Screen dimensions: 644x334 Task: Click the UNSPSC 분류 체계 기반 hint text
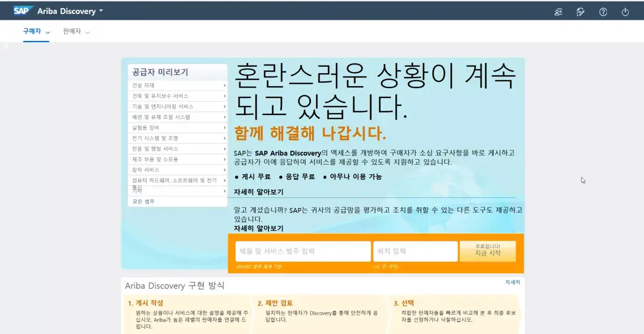point(259,267)
